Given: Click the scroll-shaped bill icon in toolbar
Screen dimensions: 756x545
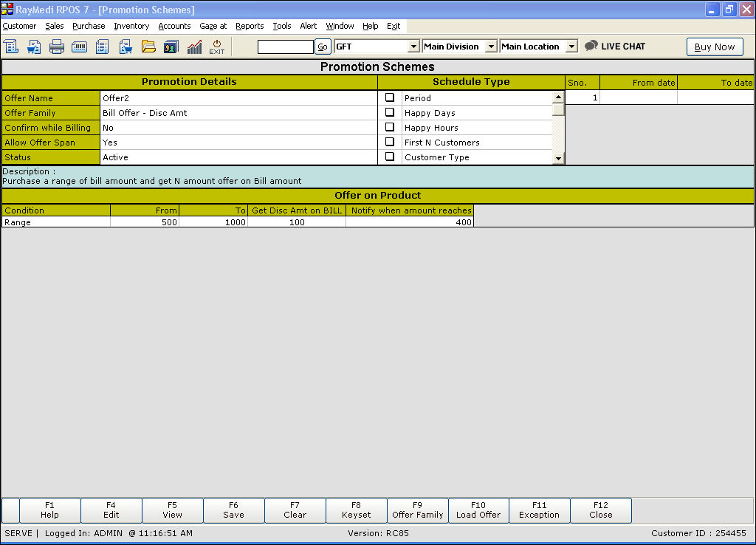Looking at the screenshot, I should [x=11, y=47].
